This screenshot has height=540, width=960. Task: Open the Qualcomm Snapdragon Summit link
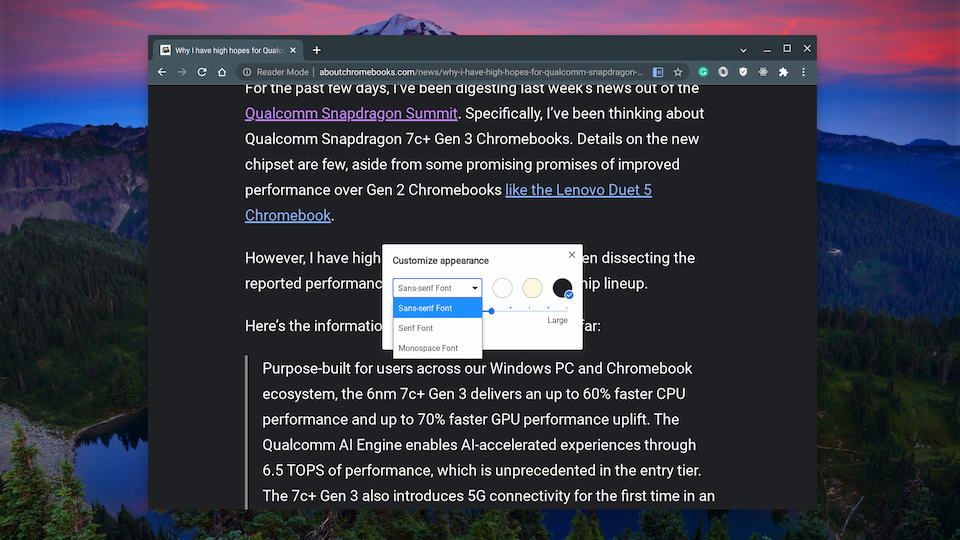click(x=351, y=113)
